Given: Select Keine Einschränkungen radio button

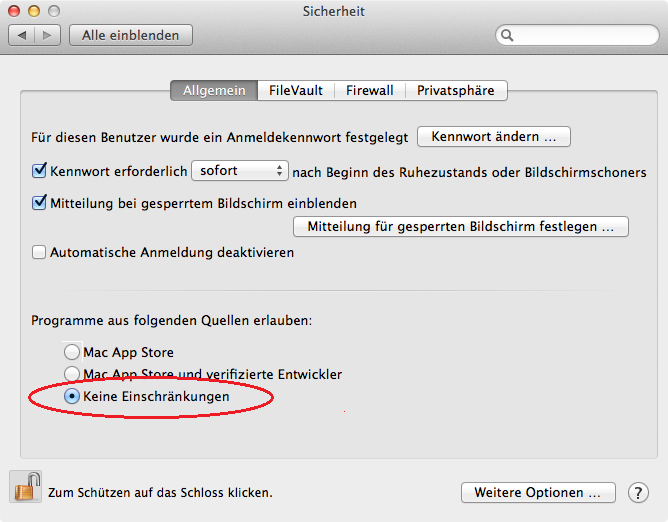Looking at the screenshot, I should click(x=71, y=396).
